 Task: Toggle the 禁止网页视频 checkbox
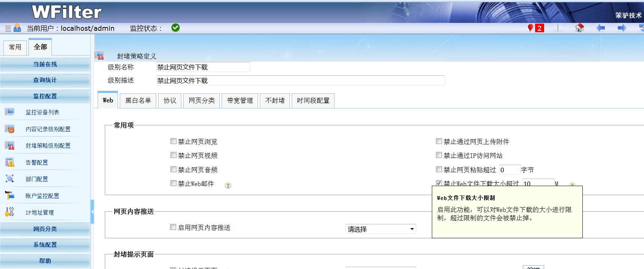tap(173, 155)
